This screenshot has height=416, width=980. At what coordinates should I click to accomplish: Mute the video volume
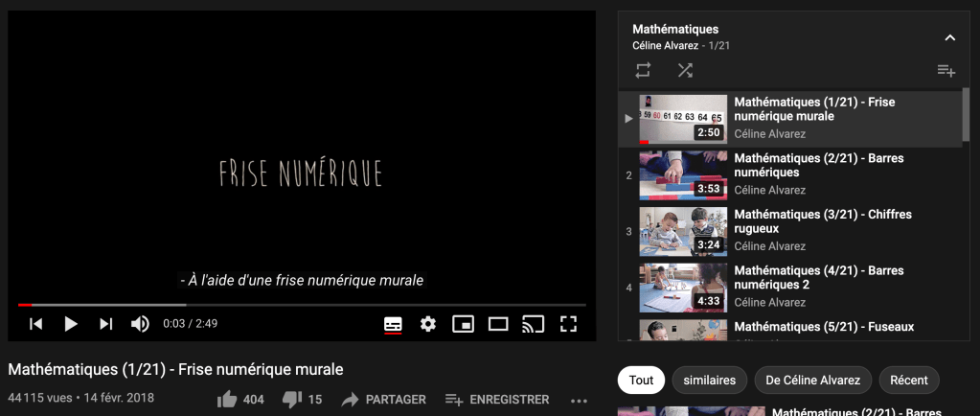[x=140, y=324]
